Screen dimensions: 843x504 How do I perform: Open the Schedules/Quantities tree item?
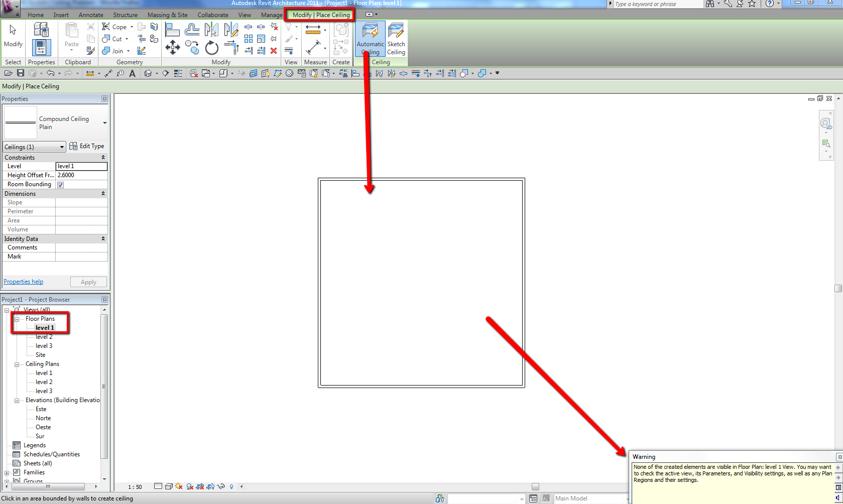(x=52, y=454)
